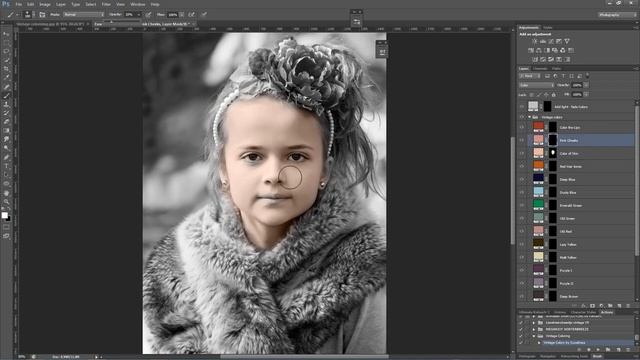The image size is (640, 360).
Task: Toggle Purple I layer visibility
Action: (x=522, y=270)
